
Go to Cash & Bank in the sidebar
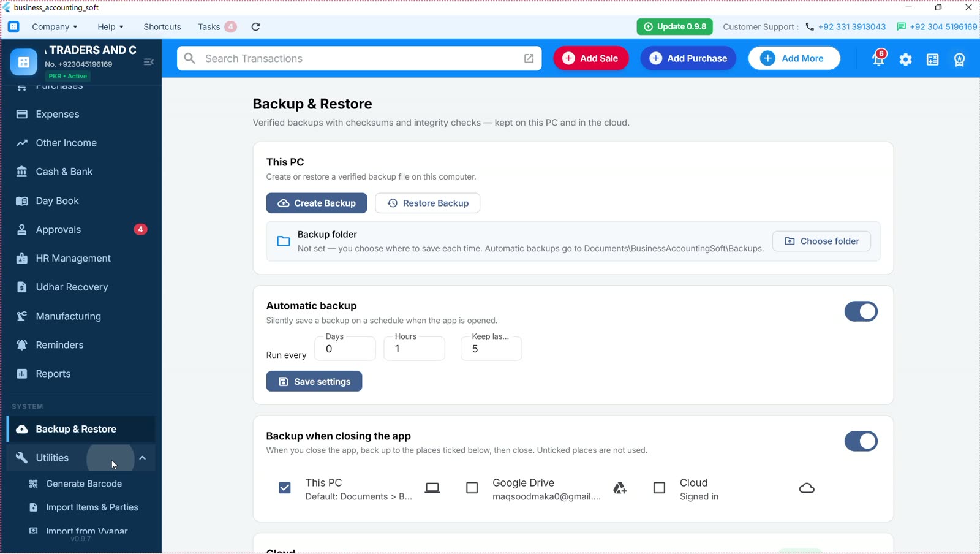(x=81, y=172)
